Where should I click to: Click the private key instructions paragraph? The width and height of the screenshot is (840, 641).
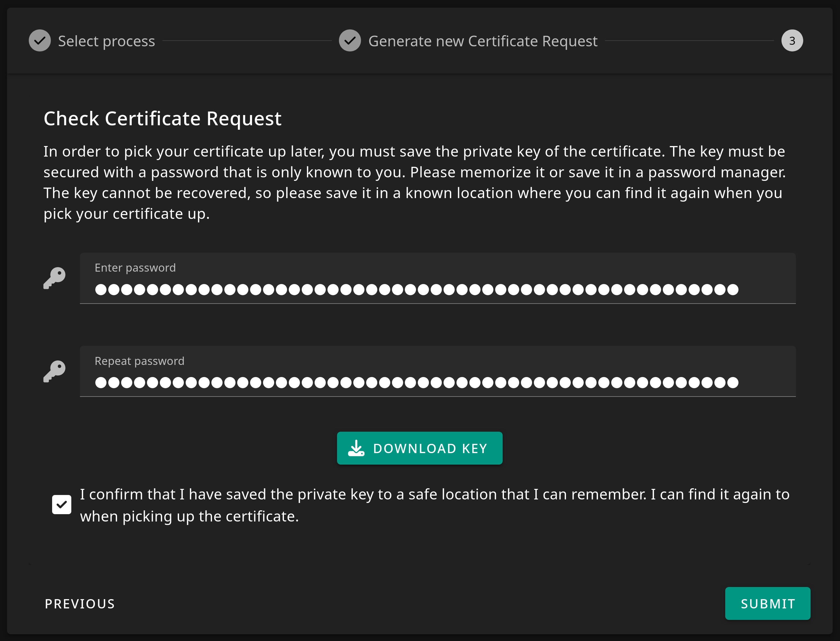pyautogui.click(x=414, y=182)
